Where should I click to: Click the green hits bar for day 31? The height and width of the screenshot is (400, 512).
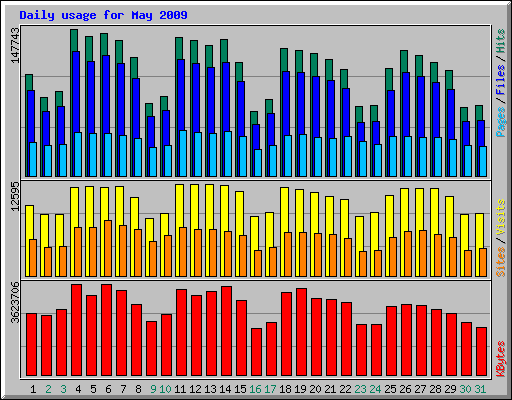pos(479,113)
